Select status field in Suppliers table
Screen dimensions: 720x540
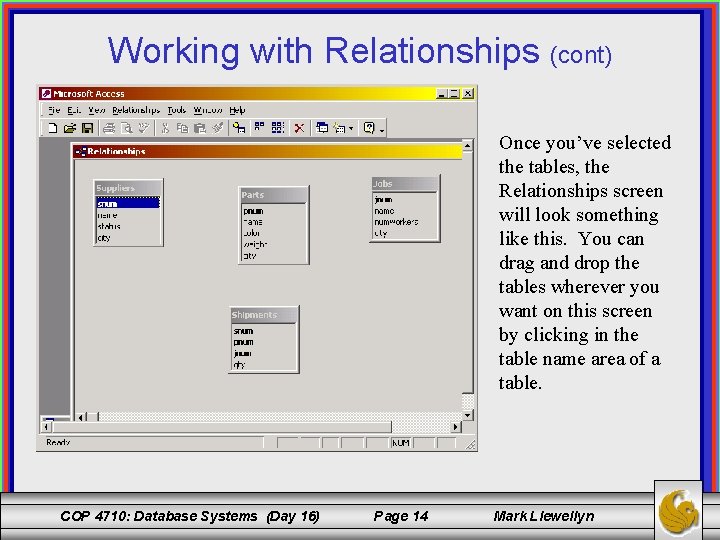click(x=128, y=226)
